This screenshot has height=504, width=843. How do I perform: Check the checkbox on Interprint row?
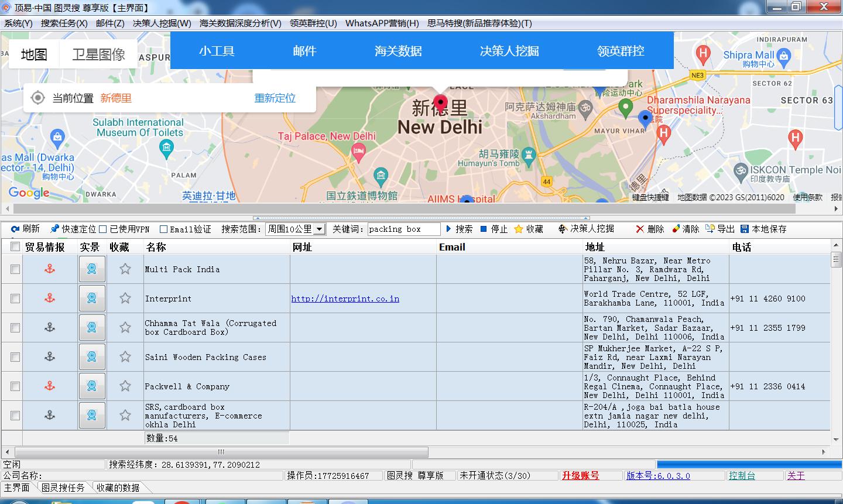[x=14, y=299]
